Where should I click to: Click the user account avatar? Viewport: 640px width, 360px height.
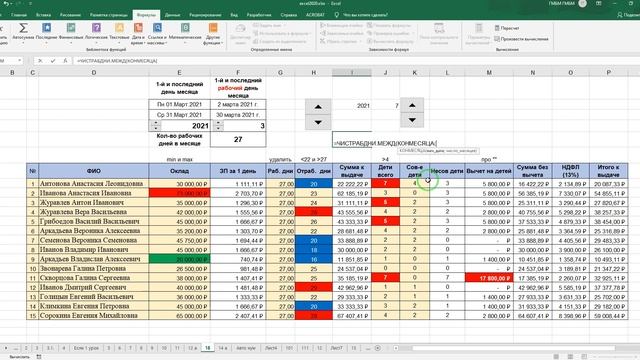click(582, 4)
